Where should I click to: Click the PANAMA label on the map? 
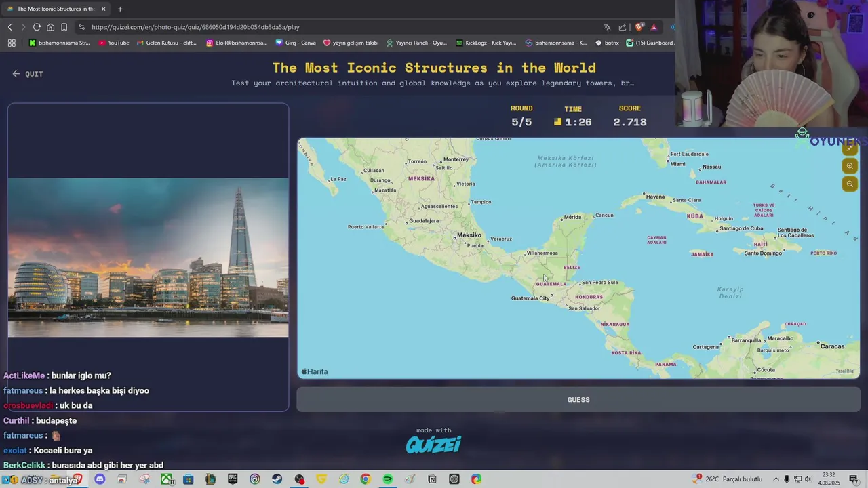click(665, 364)
